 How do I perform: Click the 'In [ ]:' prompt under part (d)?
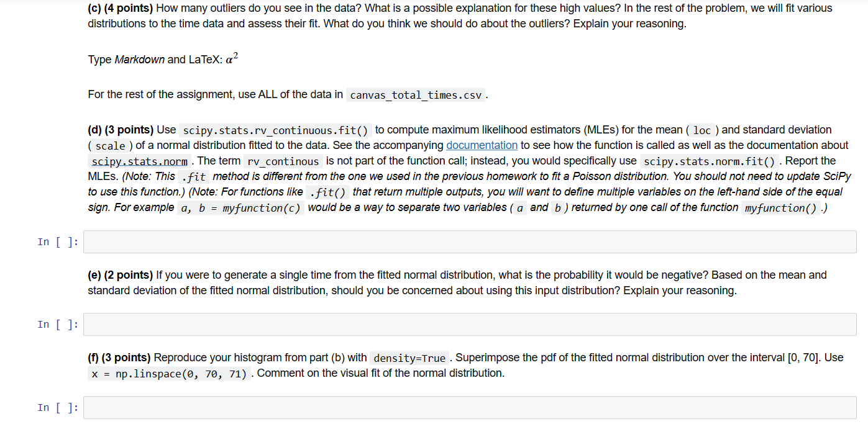tap(58, 241)
